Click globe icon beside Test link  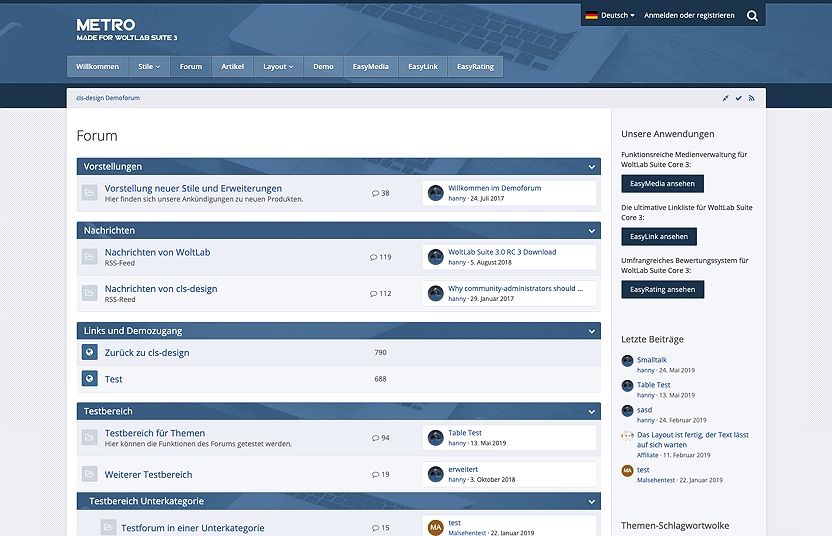click(x=90, y=378)
